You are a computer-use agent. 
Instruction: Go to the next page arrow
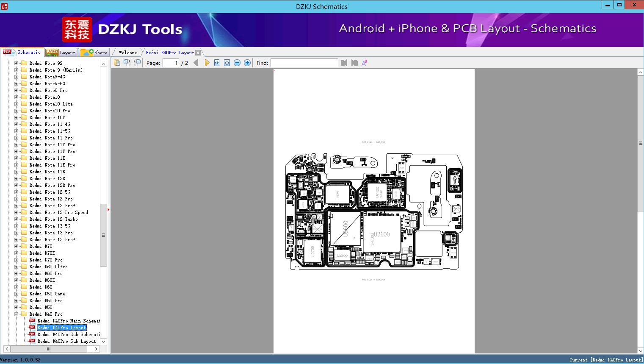tap(207, 63)
